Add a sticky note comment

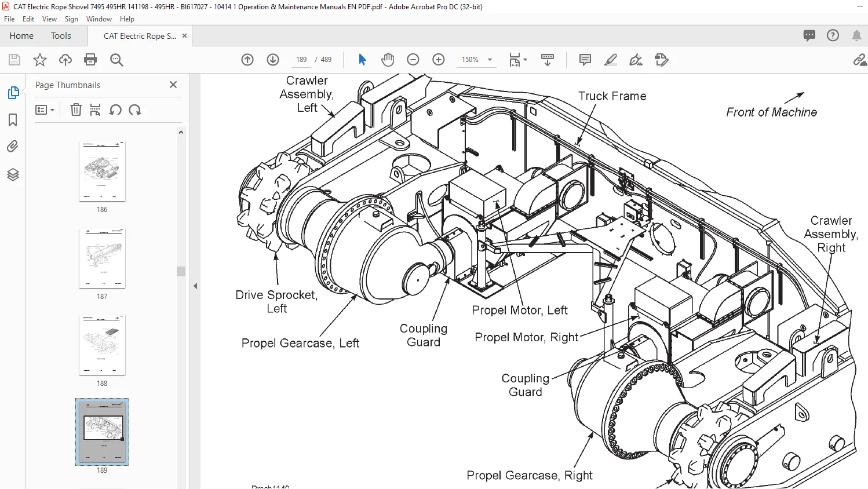(585, 60)
